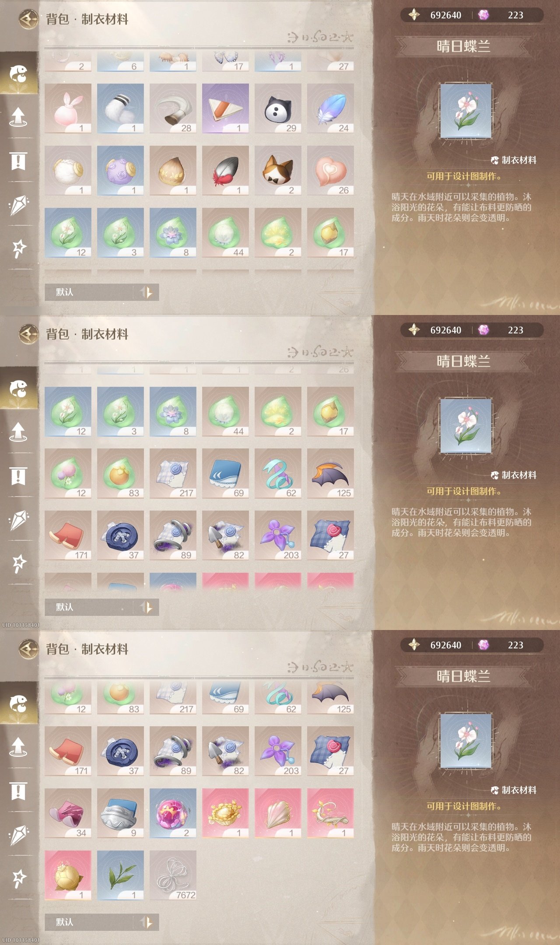Select the black cat mask item with count 29

click(278, 108)
